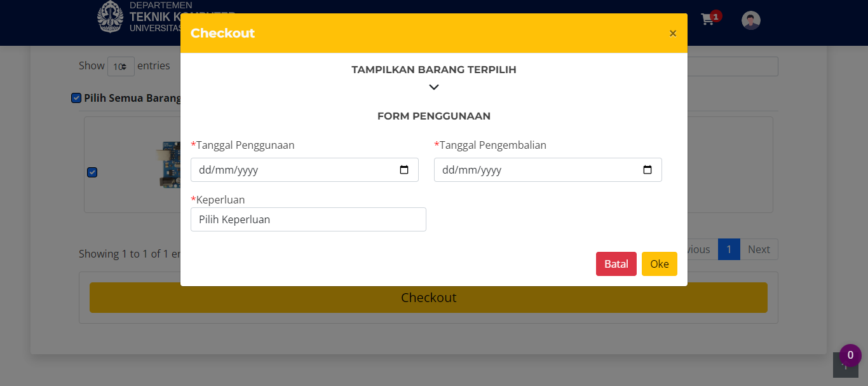The width and height of the screenshot is (868, 386).
Task: Open calendar picker for Tanggal Penggunaan
Action: 404,170
